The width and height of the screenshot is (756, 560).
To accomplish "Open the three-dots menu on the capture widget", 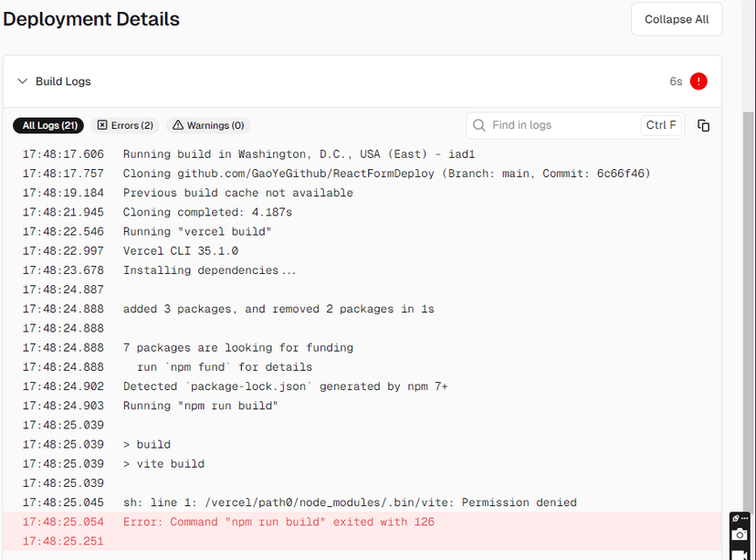I will tap(746, 518).
